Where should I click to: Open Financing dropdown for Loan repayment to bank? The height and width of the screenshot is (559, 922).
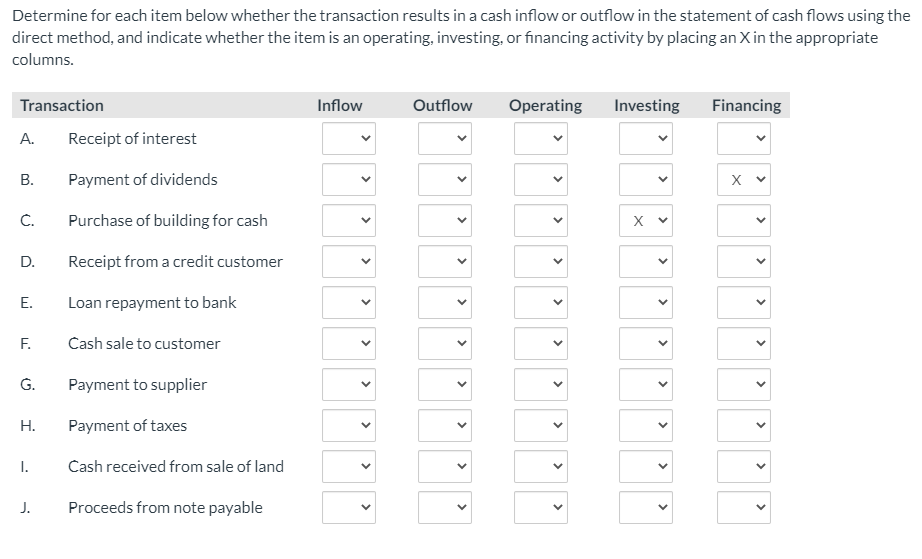coord(744,303)
